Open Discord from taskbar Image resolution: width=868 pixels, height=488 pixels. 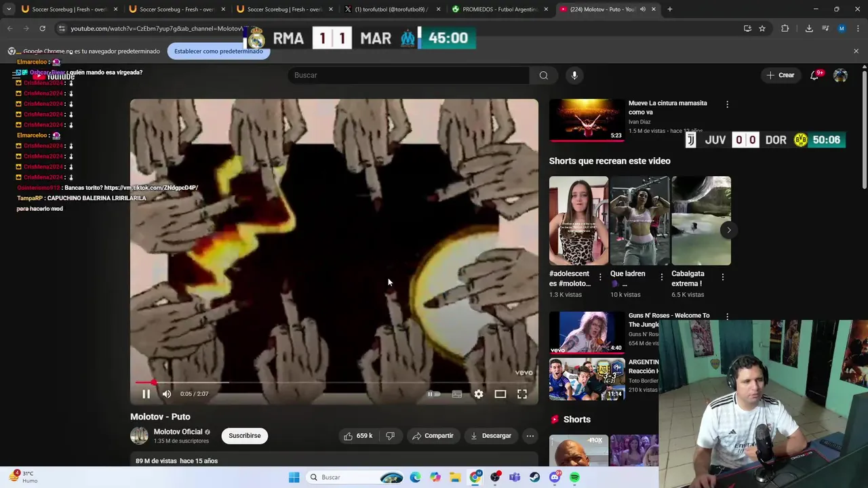point(555,477)
